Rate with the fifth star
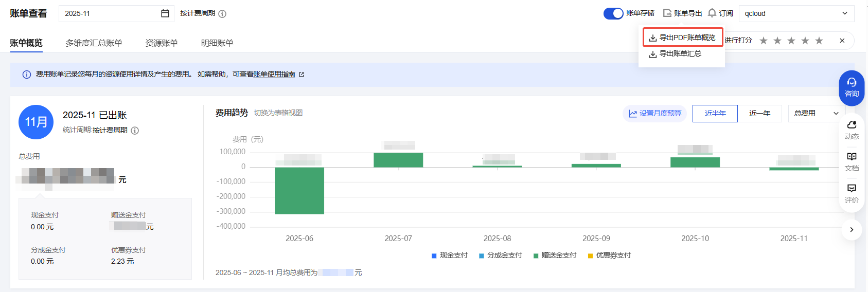 pos(819,41)
